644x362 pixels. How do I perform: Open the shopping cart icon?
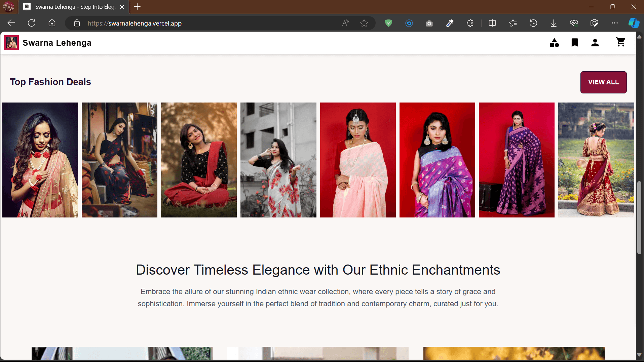[620, 42]
